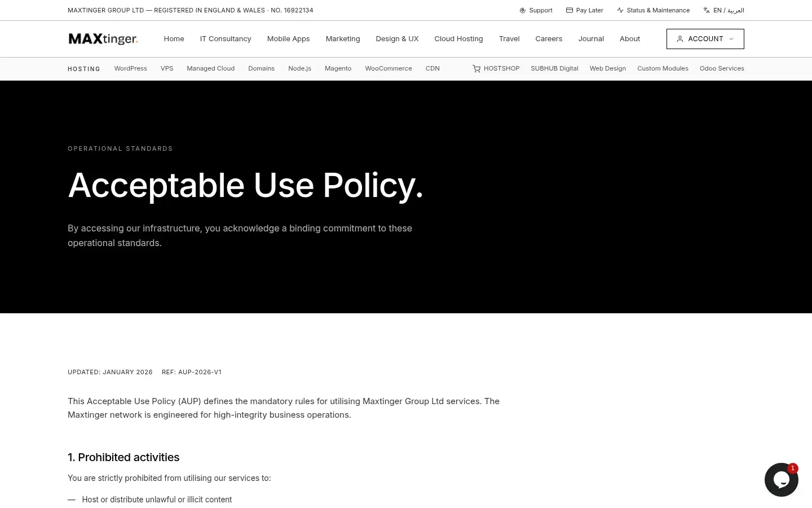Select Cloud Hosting in navigation
This screenshot has width=812, height=508.
(x=458, y=39)
